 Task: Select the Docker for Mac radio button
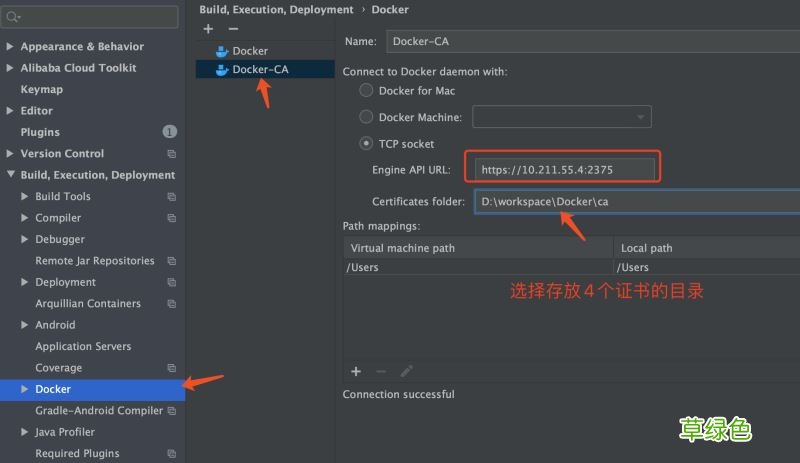(x=366, y=90)
